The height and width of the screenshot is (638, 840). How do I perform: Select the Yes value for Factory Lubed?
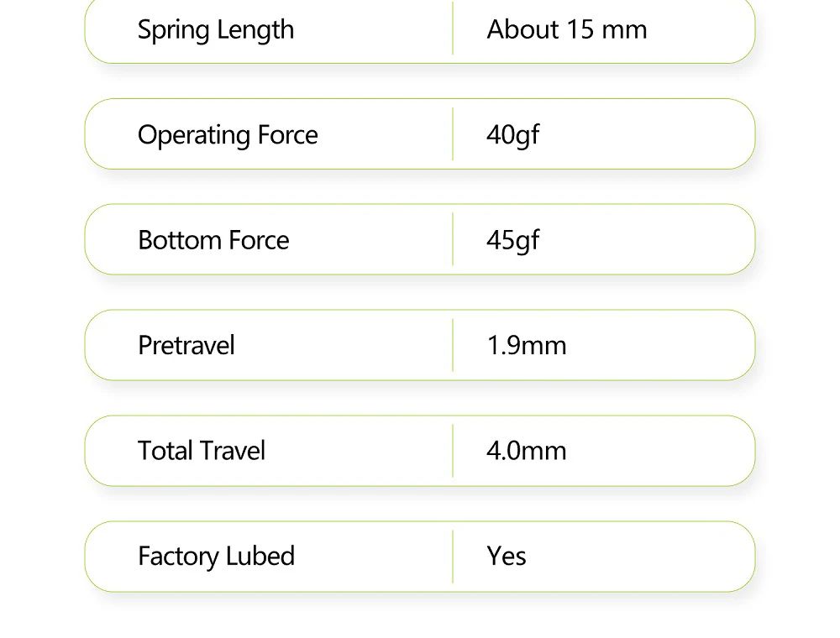507,557
